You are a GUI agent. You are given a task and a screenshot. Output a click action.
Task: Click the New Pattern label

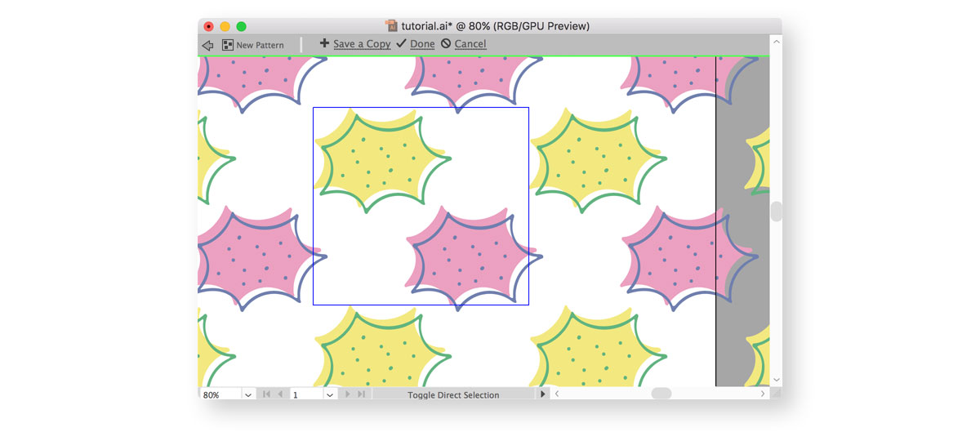pos(260,45)
